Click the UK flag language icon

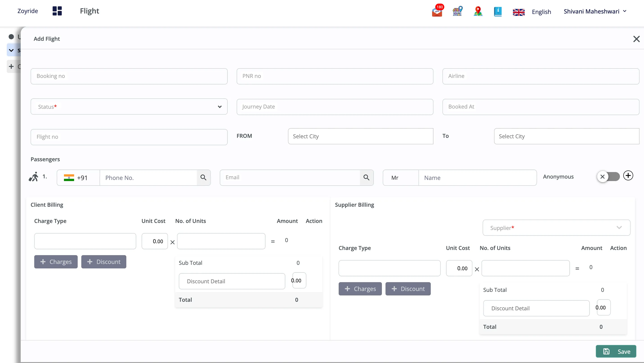pos(519,12)
